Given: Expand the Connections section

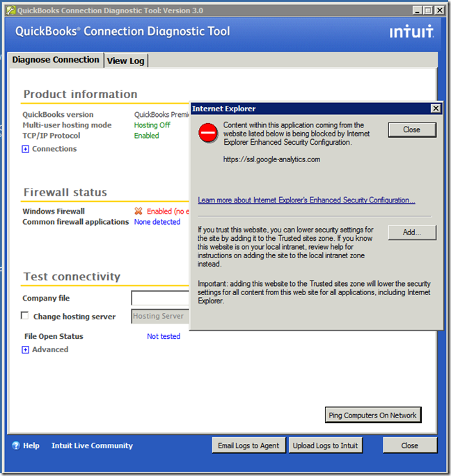Looking at the screenshot, I should [x=26, y=149].
